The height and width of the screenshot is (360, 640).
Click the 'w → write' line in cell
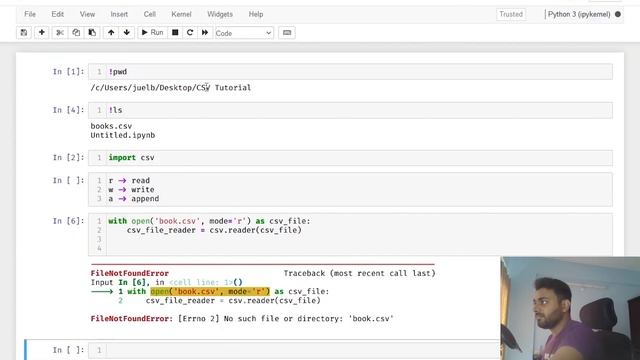131,190
